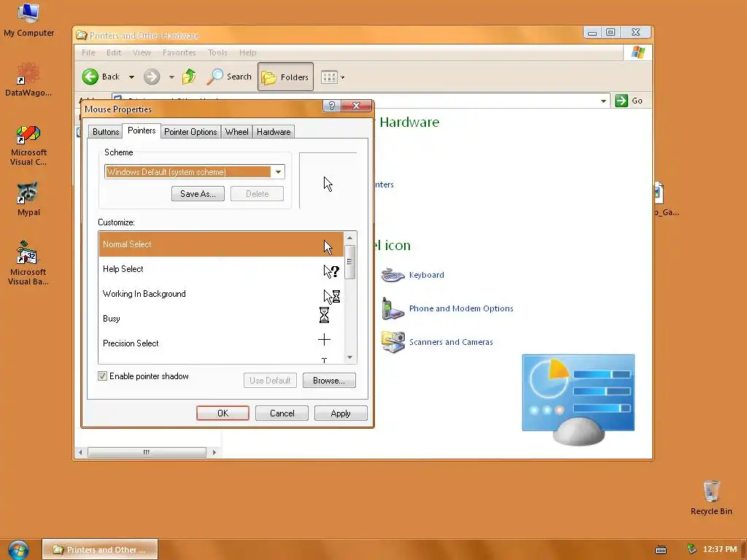
Task: Open the Edit menu
Action: coord(113,52)
